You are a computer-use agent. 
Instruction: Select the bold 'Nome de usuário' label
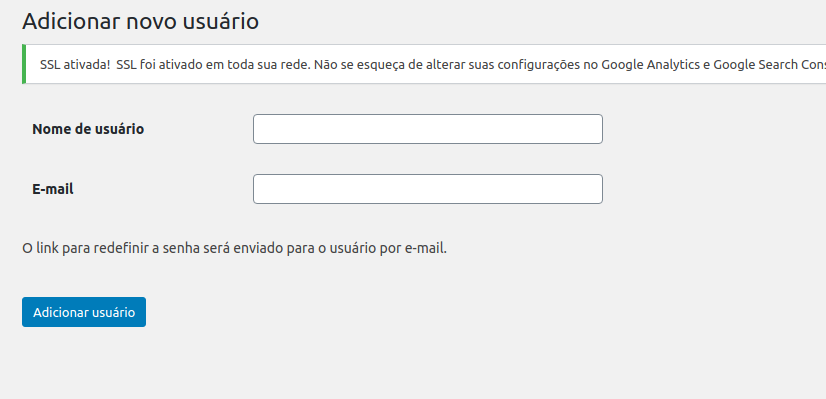(88, 129)
